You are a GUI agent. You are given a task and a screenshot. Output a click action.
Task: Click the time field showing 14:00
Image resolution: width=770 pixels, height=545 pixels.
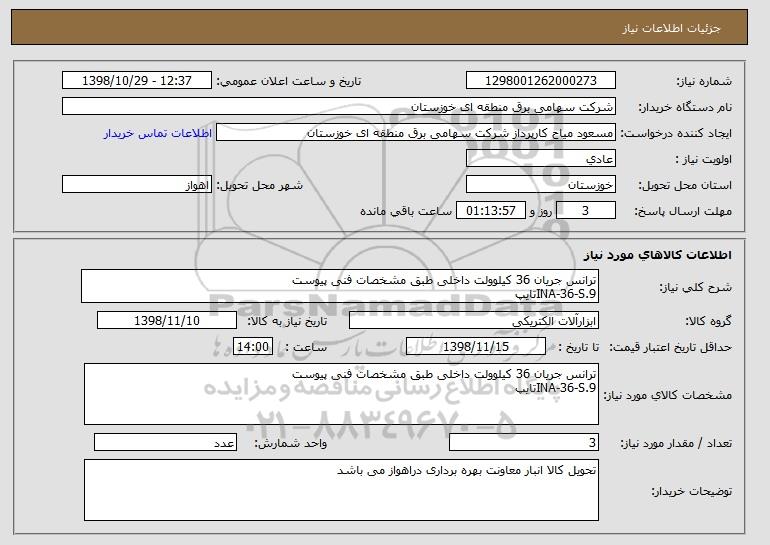[x=253, y=347]
